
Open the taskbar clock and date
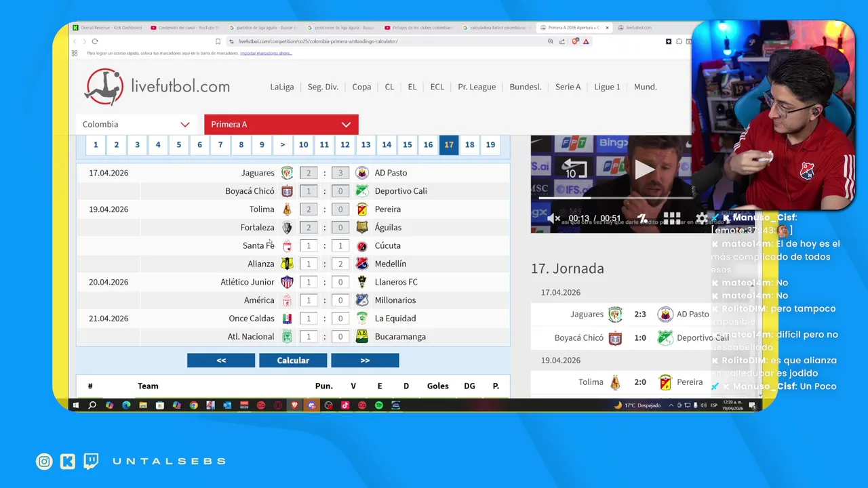[x=732, y=405]
